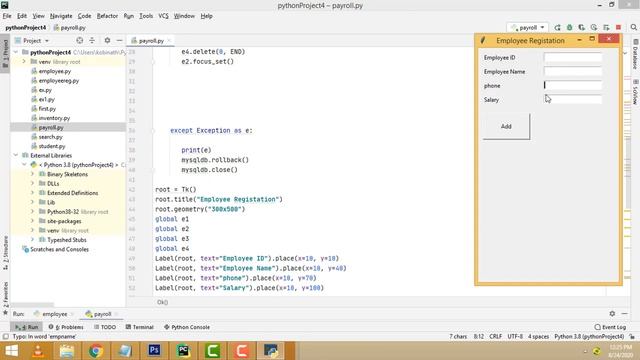Collapse the pythonProject4 root folder
Screen dimensions: 640x360
click(x=16, y=52)
